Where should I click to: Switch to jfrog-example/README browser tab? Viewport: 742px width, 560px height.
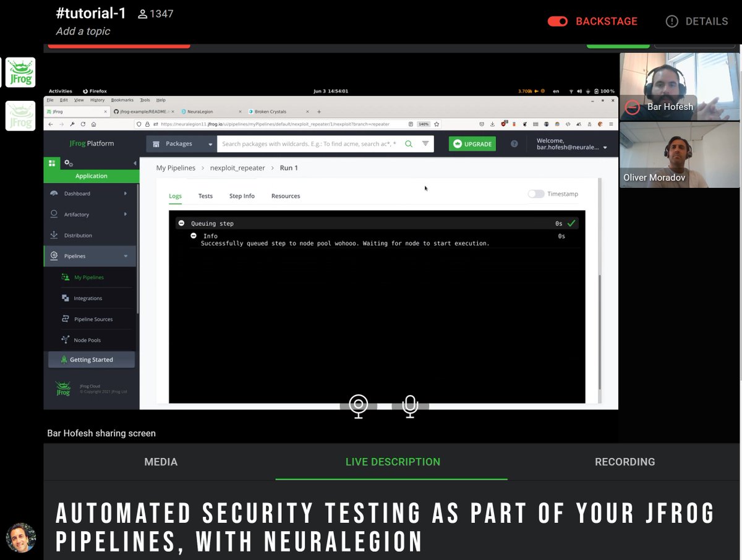pyautogui.click(x=145, y=112)
